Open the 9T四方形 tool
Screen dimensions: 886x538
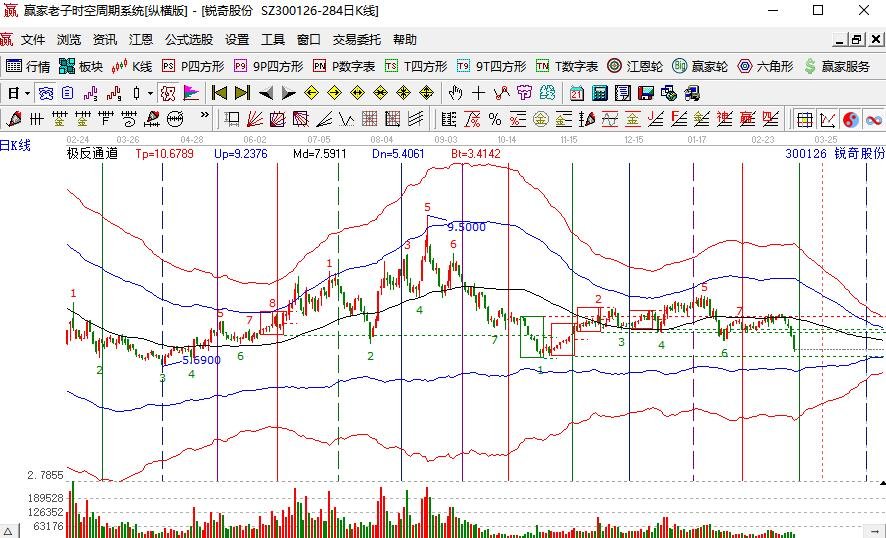(491, 67)
